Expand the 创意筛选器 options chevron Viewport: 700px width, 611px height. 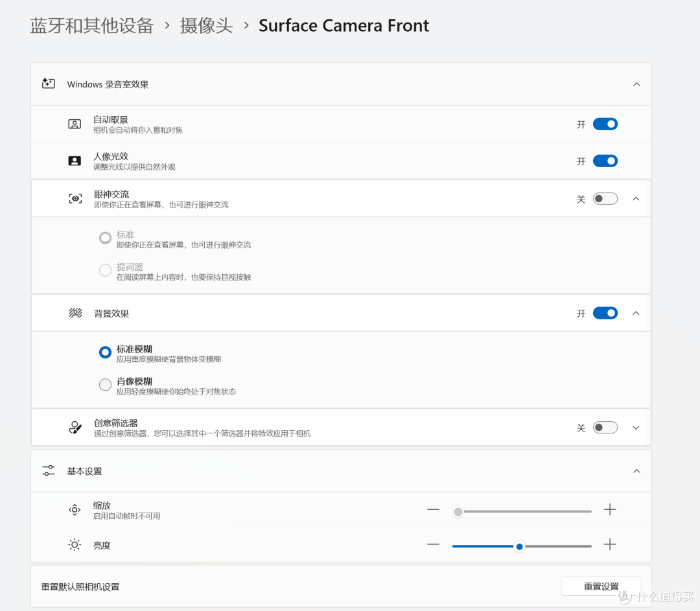pos(636,428)
